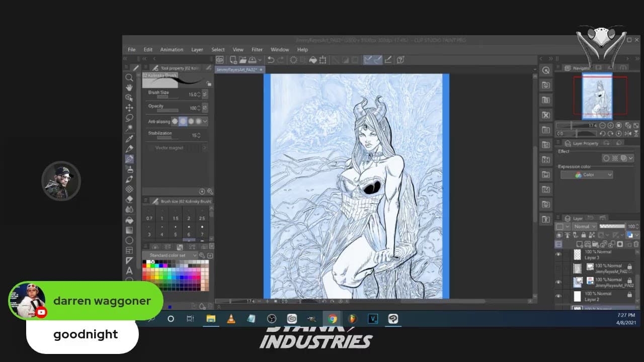Toggle visibility of Layer 3
This screenshot has height=362, width=644.
click(x=558, y=254)
